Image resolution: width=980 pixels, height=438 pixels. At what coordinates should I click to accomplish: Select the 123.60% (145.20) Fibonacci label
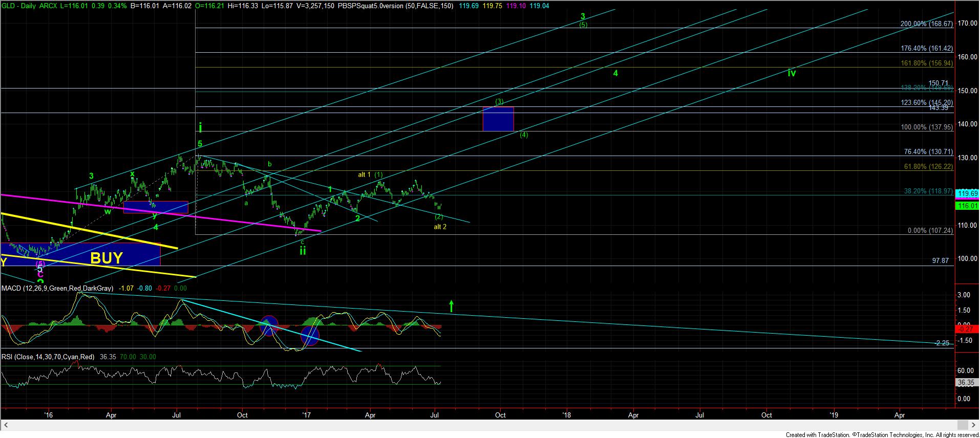pos(927,103)
